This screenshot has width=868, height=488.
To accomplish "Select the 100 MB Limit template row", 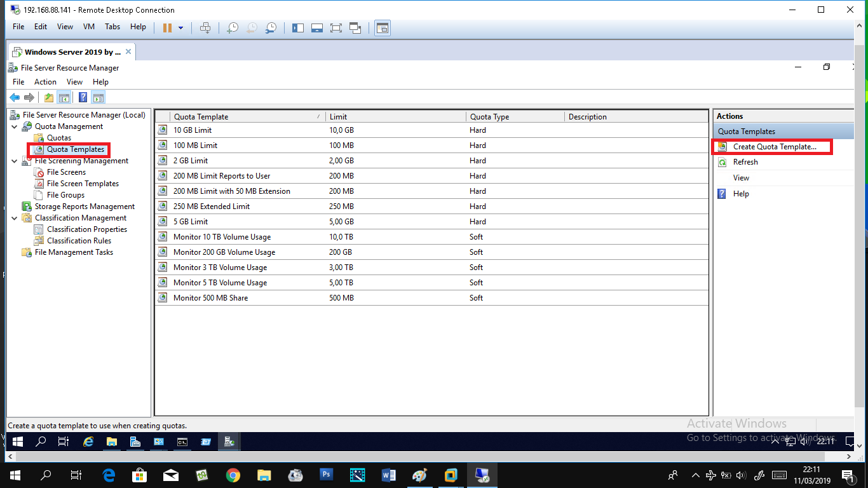I will pos(431,146).
